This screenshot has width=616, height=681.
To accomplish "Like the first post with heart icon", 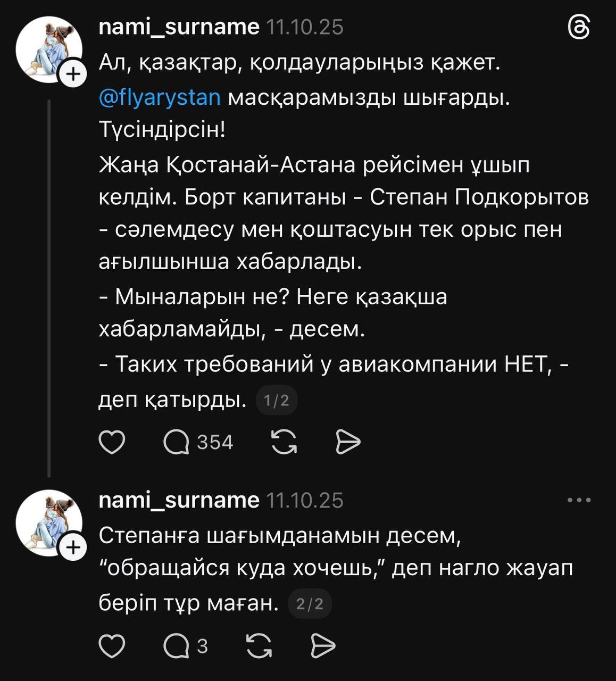I will point(112,442).
